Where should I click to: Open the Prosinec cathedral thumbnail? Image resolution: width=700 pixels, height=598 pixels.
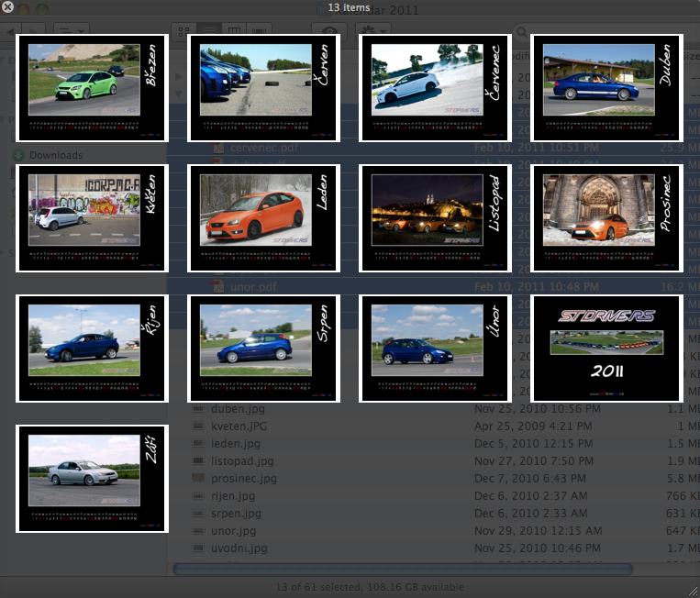coord(606,218)
